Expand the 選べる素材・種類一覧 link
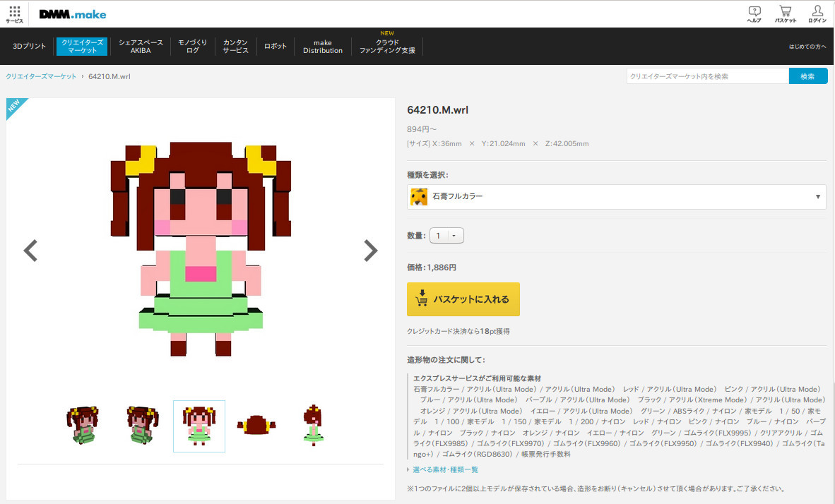Screen dimensions: 835x504 (x=445, y=469)
